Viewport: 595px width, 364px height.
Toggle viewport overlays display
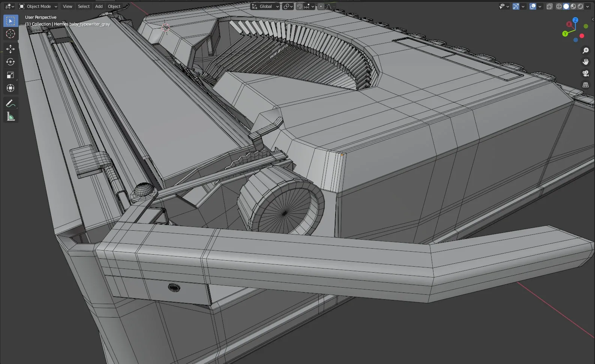[x=533, y=6]
